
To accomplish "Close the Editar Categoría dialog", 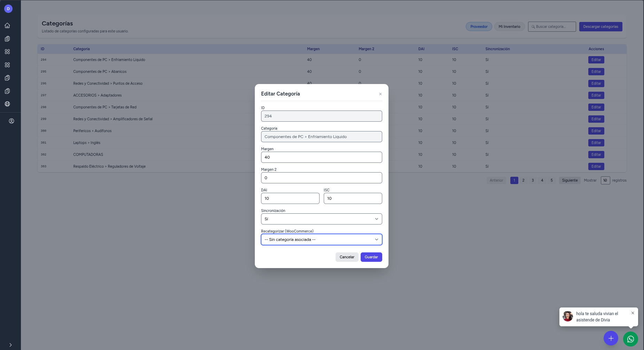I will [x=380, y=94].
